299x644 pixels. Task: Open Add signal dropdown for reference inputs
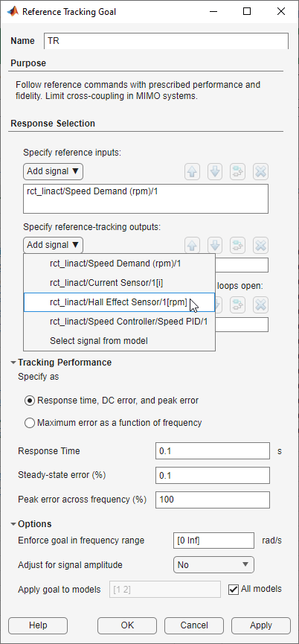(53, 172)
